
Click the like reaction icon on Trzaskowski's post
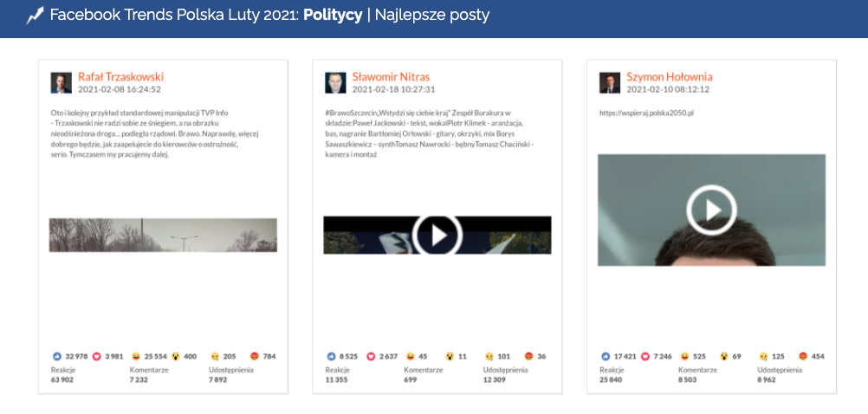57,356
